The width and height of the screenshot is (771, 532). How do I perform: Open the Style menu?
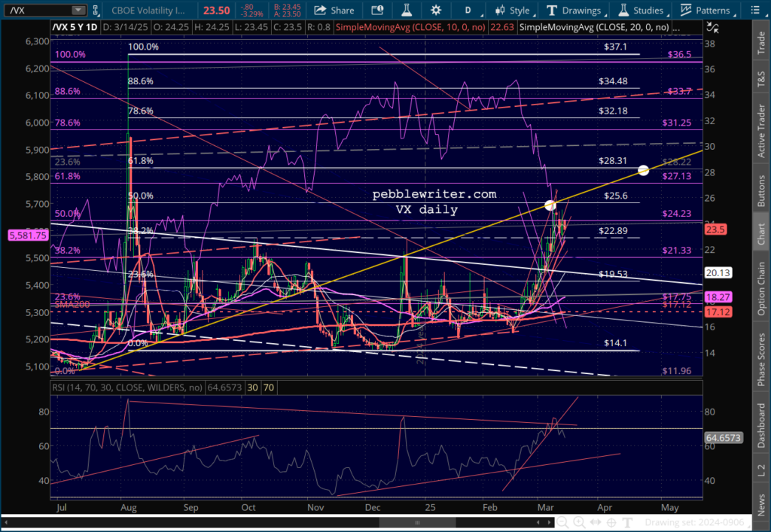click(513, 11)
